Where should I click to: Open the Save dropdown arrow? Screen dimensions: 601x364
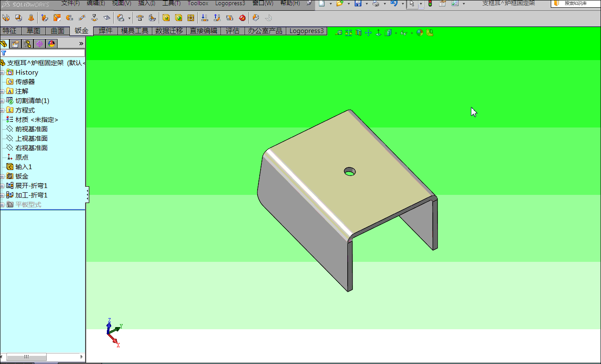point(367,3)
